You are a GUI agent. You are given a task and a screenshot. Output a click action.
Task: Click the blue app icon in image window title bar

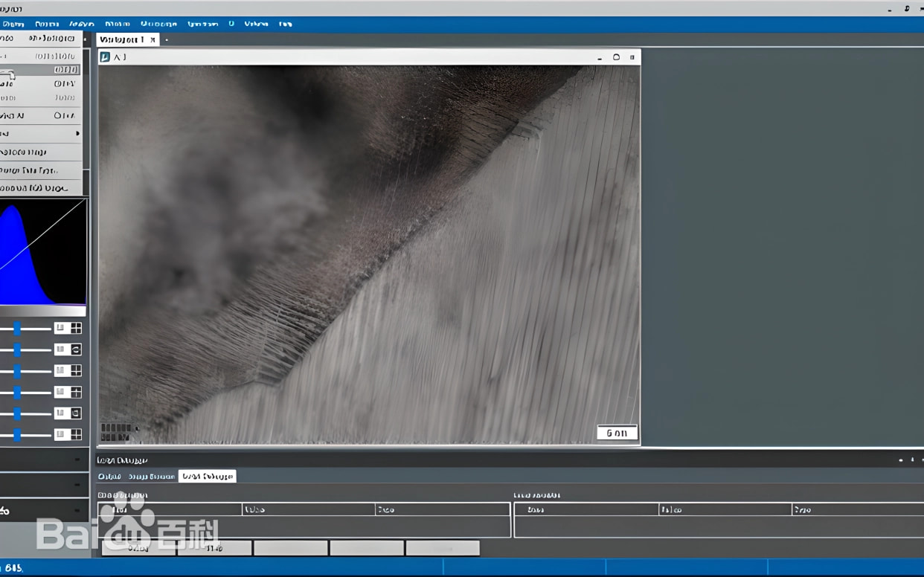click(x=105, y=57)
